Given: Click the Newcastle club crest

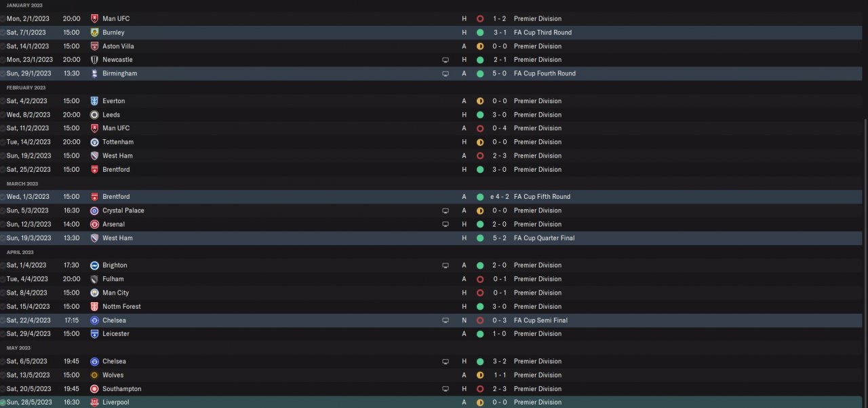Looking at the screenshot, I should click(x=94, y=60).
